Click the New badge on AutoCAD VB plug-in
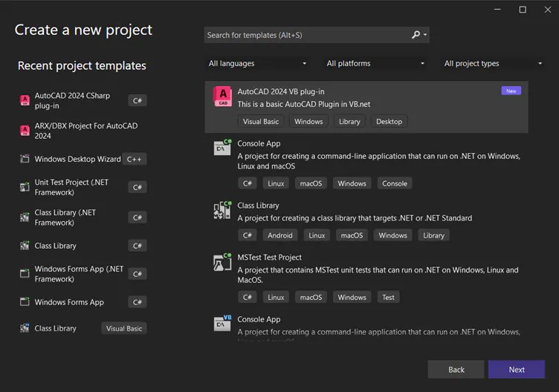 511,91
